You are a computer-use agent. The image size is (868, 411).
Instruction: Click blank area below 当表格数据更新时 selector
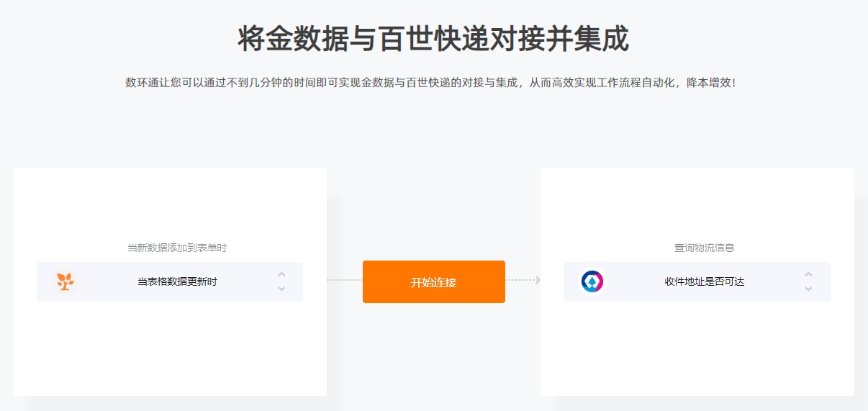coord(170,349)
